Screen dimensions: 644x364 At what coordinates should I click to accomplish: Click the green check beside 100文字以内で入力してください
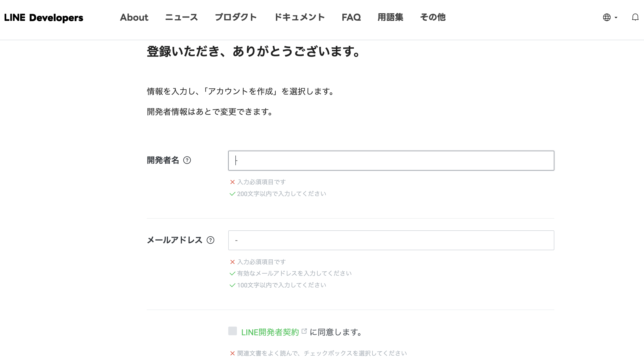(x=232, y=285)
